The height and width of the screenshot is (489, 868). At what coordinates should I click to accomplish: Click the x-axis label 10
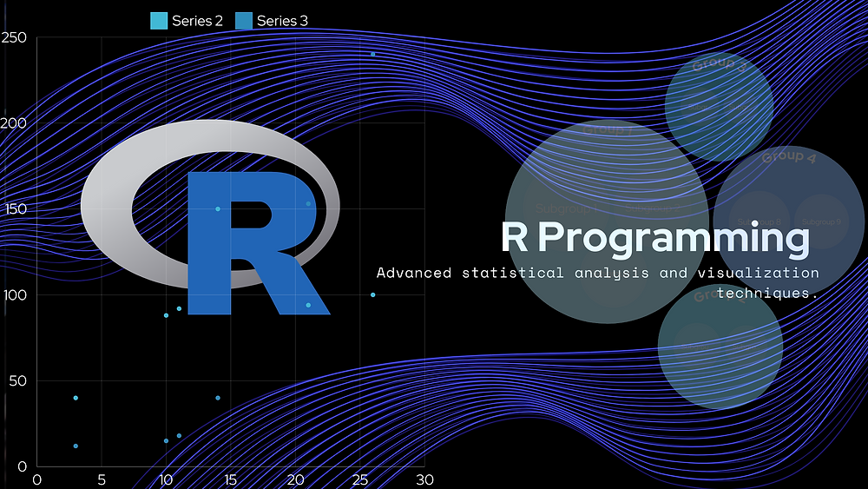[x=166, y=479]
